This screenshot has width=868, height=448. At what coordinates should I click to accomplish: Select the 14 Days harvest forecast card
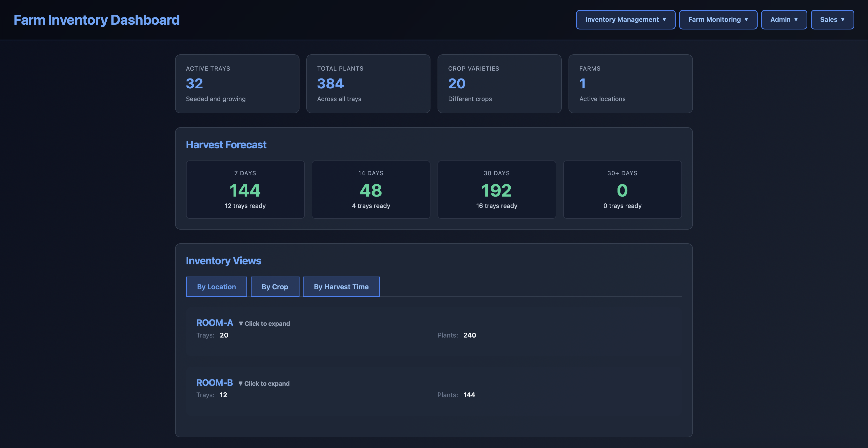pyautogui.click(x=371, y=189)
